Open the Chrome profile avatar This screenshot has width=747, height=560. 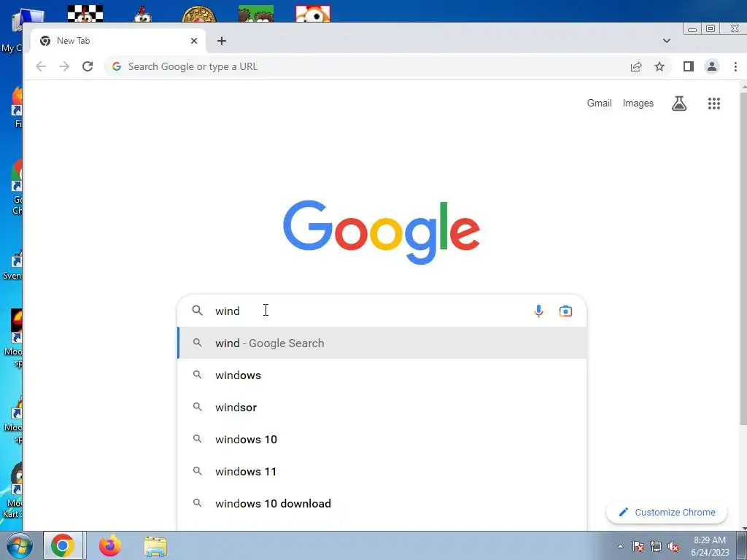click(712, 66)
